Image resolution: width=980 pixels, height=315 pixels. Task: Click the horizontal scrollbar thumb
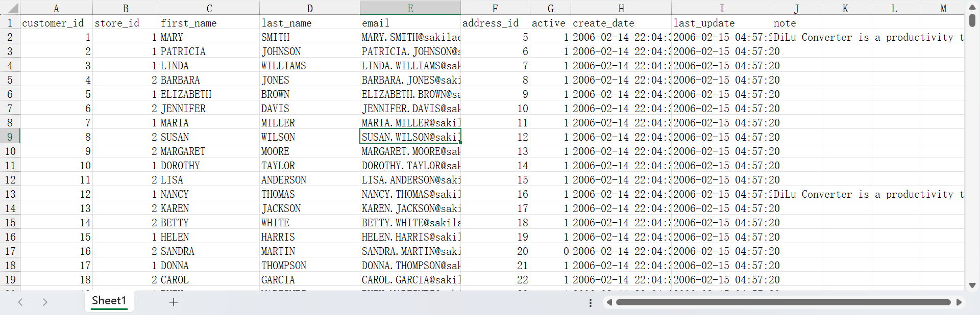click(x=783, y=302)
